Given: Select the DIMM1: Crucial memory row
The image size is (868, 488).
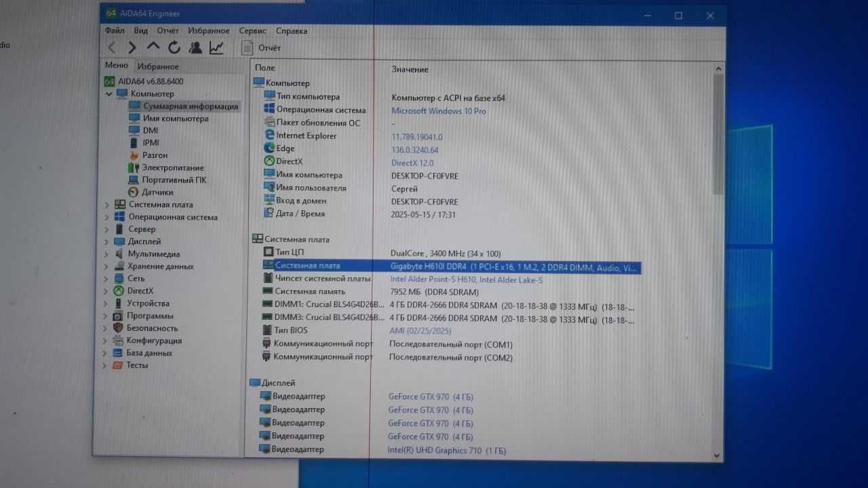Looking at the screenshot, I should [x=449, y=306].
